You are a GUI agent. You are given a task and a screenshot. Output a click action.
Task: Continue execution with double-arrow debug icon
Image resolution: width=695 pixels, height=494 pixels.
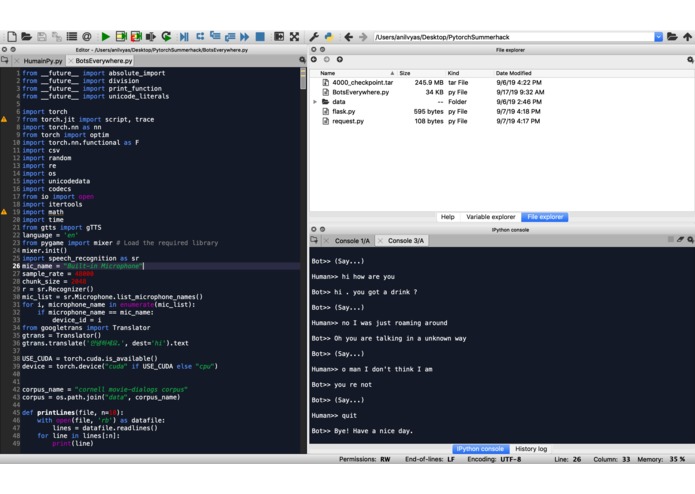[245, 37]
